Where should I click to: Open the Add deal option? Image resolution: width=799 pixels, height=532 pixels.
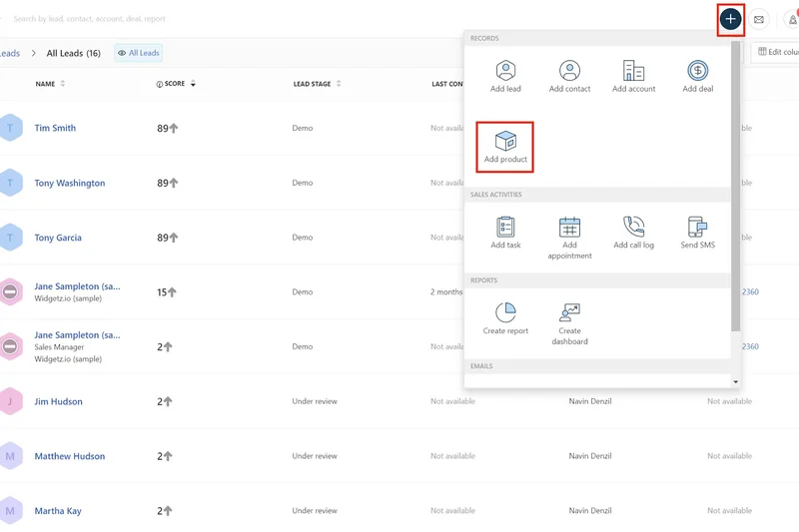pyautogui.click(x=697, y=71)
